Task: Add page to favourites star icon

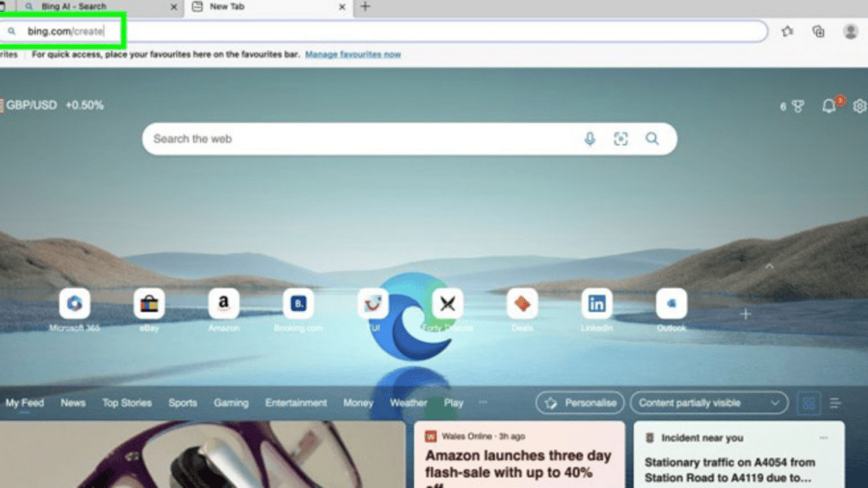Action: coord(787,31)
